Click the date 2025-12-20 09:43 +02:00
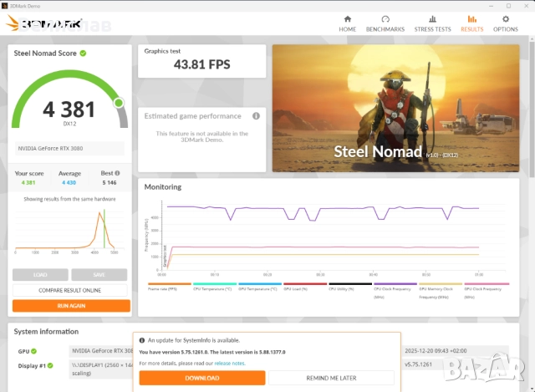 pos(436,351)
